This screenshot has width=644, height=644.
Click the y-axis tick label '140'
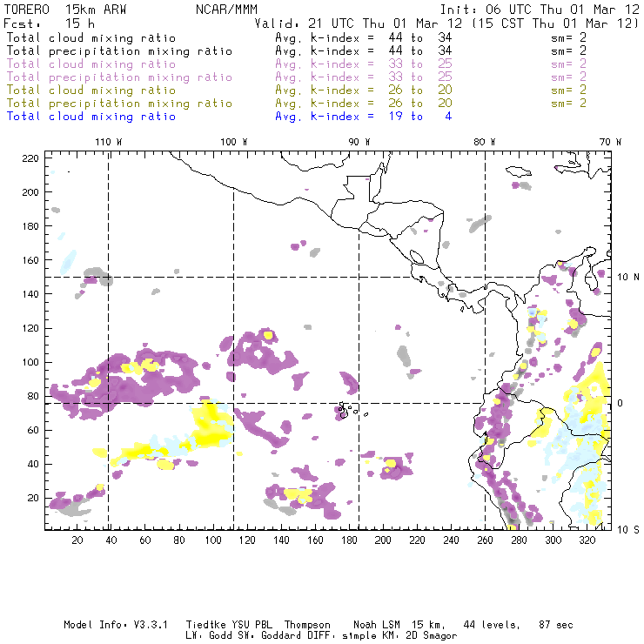click(x=30, y=294)
